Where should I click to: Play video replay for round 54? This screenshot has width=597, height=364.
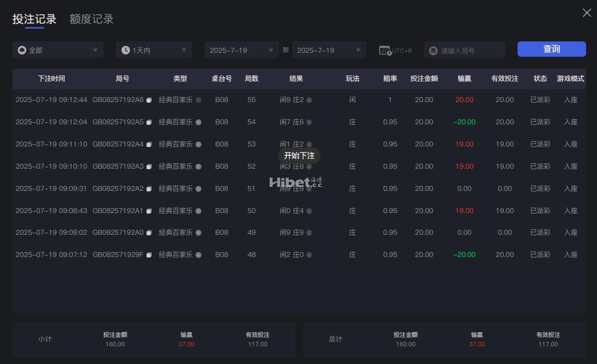click(x=199, y=122)
